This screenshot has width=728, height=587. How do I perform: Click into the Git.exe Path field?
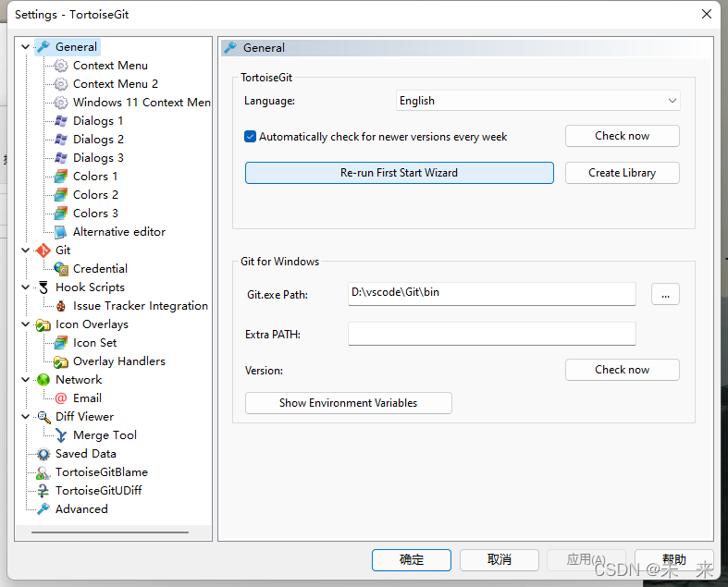[x=492, y=294]
